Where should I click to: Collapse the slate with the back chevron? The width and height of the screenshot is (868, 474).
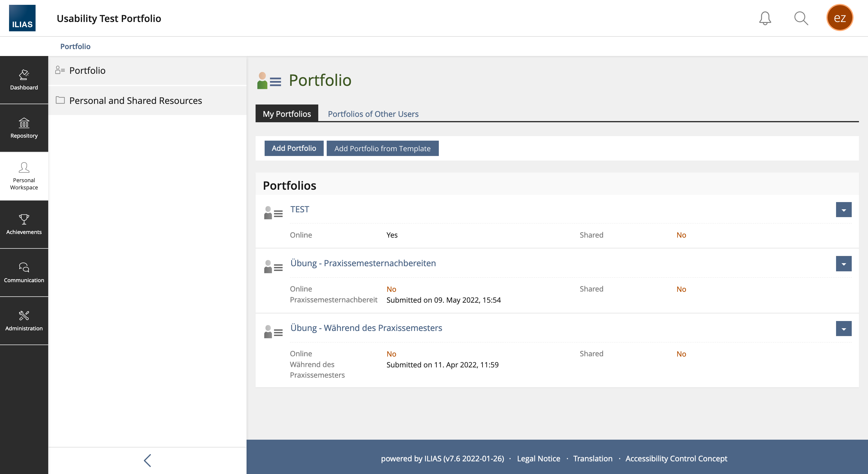coord(147,460)
